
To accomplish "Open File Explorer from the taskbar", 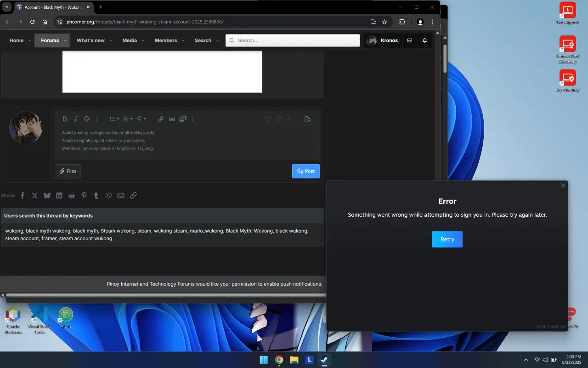I will point(294,360).
